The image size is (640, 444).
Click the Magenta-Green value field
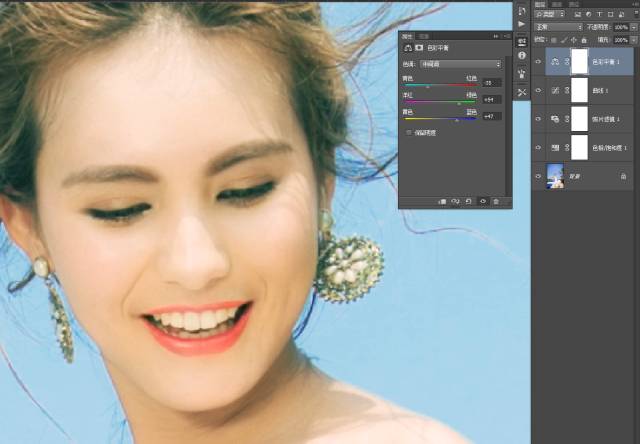click(x=492, y=100)
